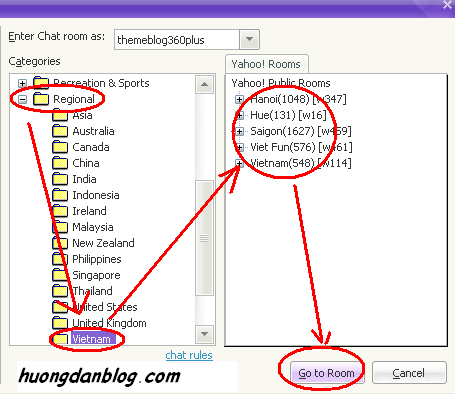Click the United Kingdom folder icon
This screenshot has width=455, height=394.
[60, 323]
